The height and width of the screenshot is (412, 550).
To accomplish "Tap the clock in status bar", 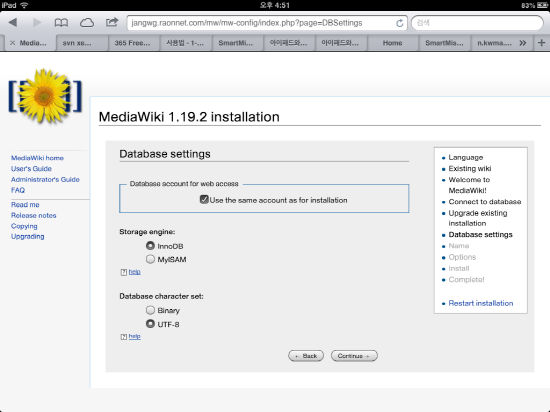I will pos(275,5).
